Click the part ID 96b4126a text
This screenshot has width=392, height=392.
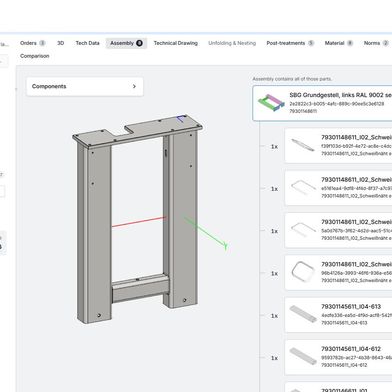[356, 273]
